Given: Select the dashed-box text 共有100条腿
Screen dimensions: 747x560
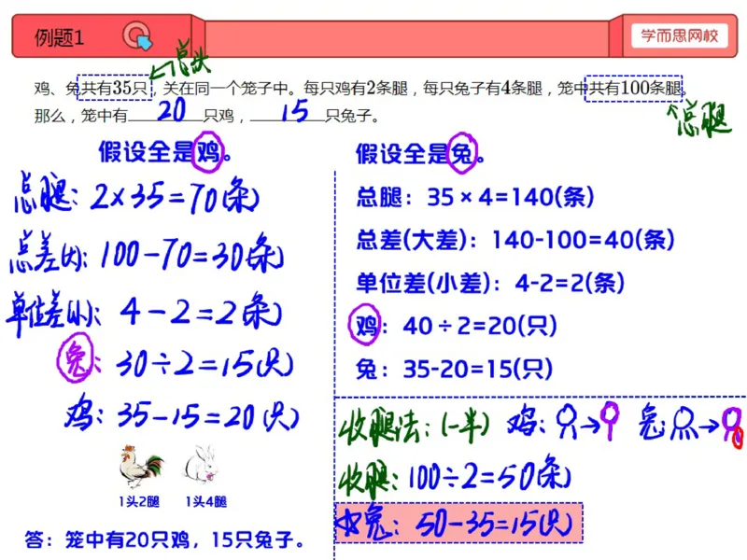Looking at the screenshot, I should (634, 88).
